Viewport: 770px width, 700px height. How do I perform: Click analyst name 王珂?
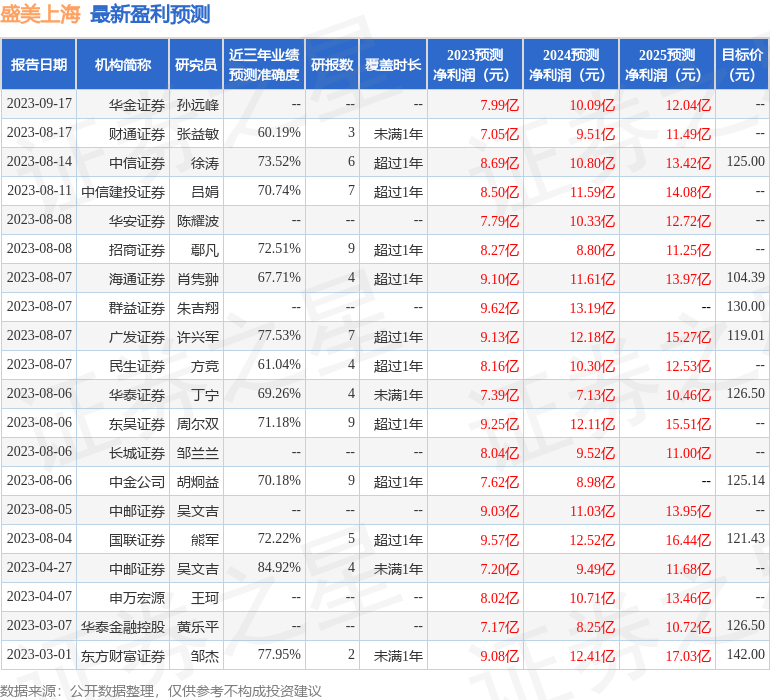[x=205, y=598]
